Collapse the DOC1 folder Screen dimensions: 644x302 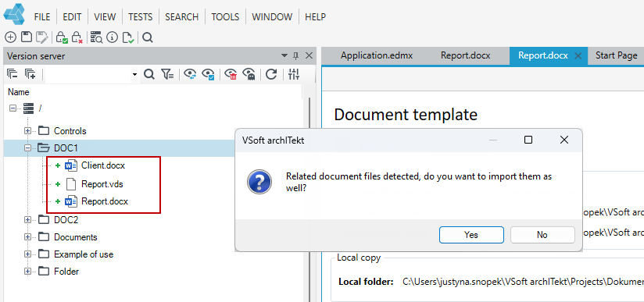pos(27,148)
